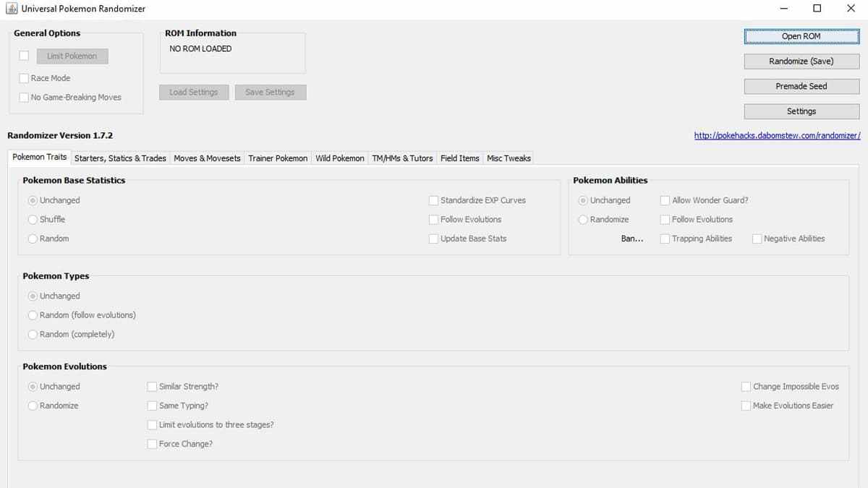The image size is (868, 488).
Task: Select Random for Pokemon Base Statistics
Action: click(x=33, y=239)
